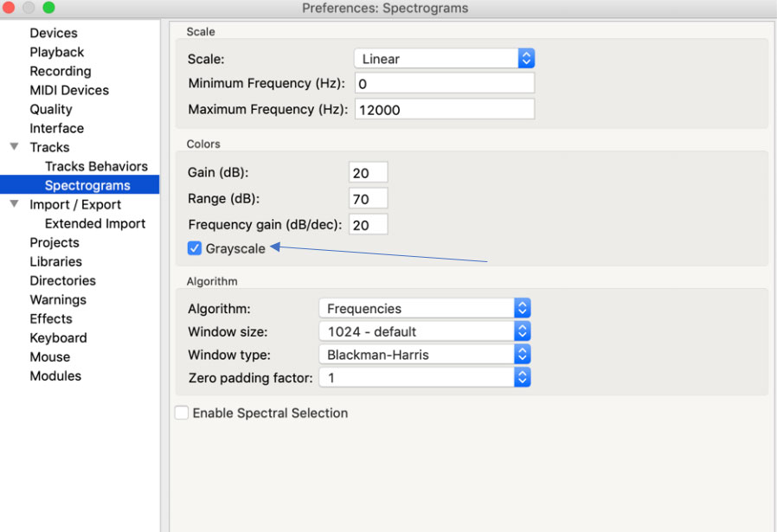This screenshot has height=532, width=777.
Task: Click the Gain (dB) field
Action: pos(369,173)
